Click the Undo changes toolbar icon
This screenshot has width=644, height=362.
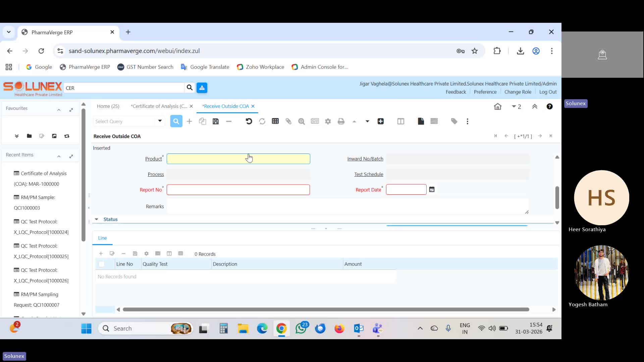point(249,121)
